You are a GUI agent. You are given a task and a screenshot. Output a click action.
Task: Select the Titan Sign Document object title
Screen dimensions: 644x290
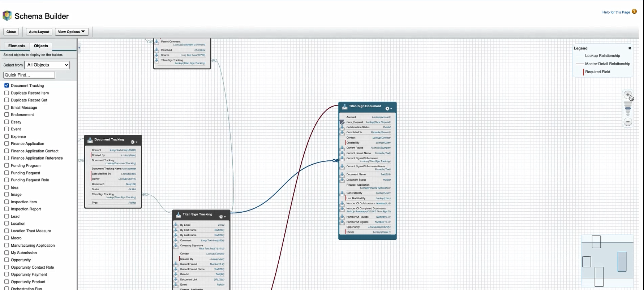coord(365,106)
